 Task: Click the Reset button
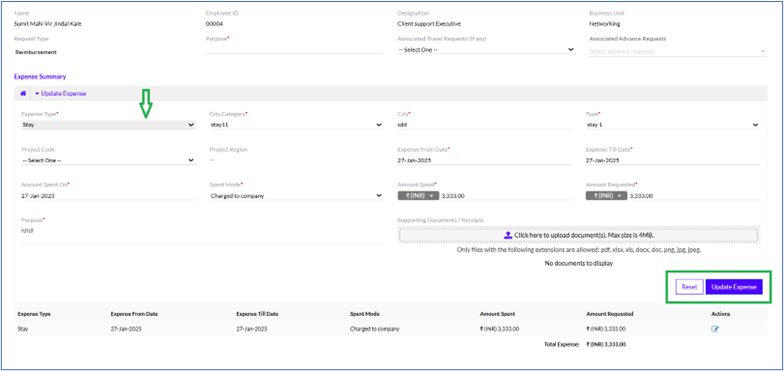689,287
